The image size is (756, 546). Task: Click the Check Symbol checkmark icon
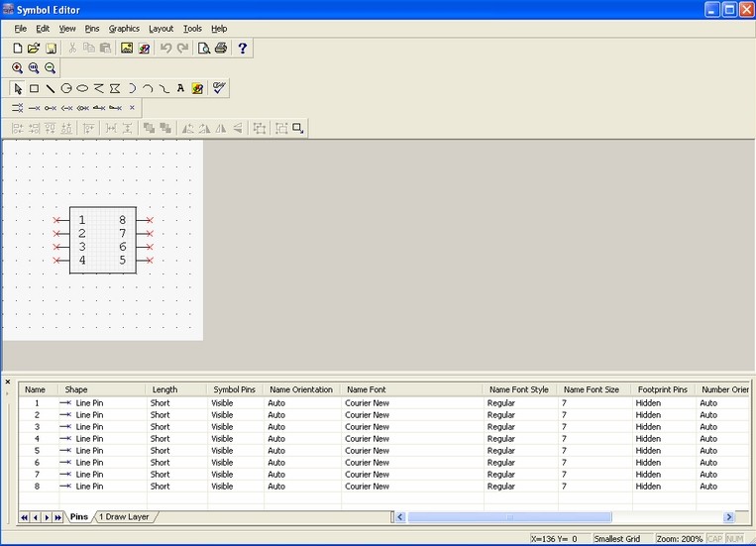(x=219, y=88)
